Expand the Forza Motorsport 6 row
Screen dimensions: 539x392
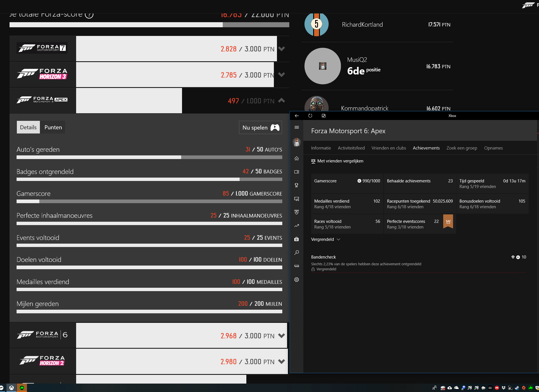(x=281, y=336)
